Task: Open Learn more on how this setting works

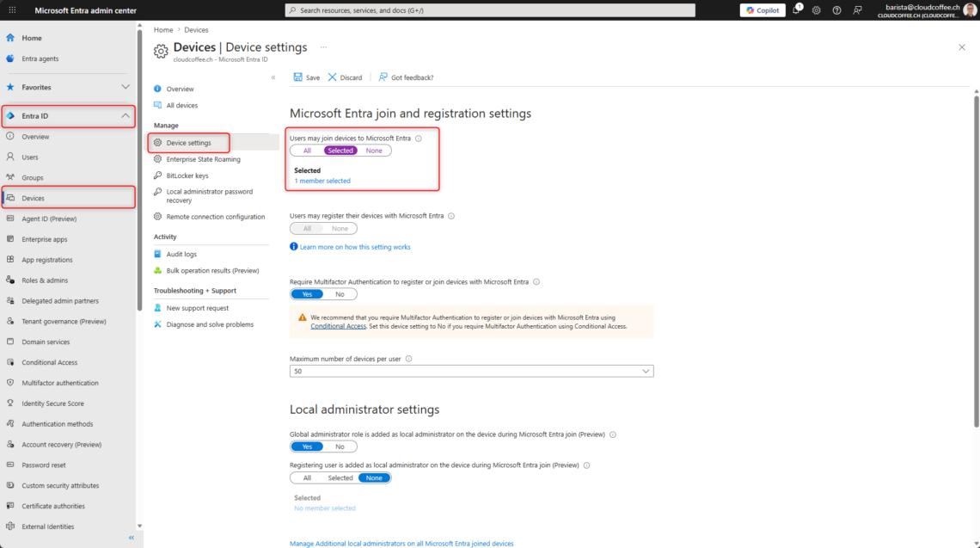Action: (355, 247)
